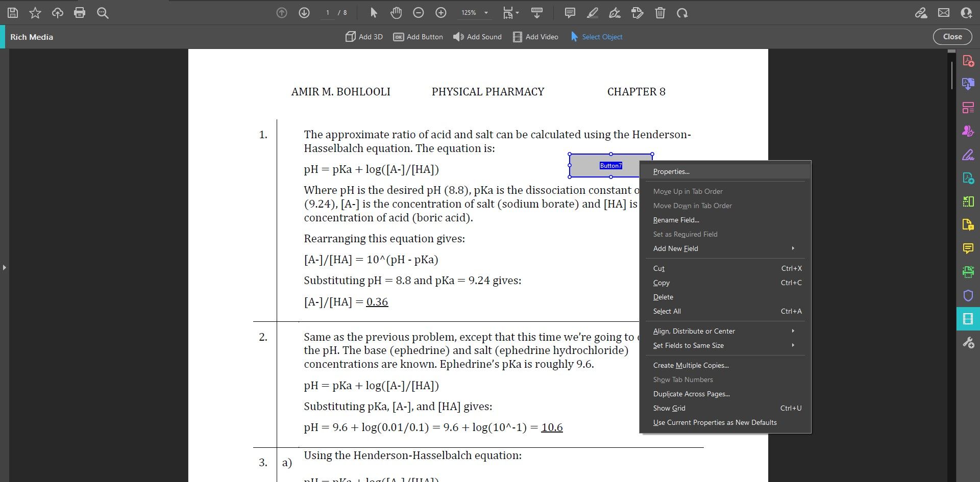Choose Properties... from the context menu
980x482 pixels.
(671, 172)
